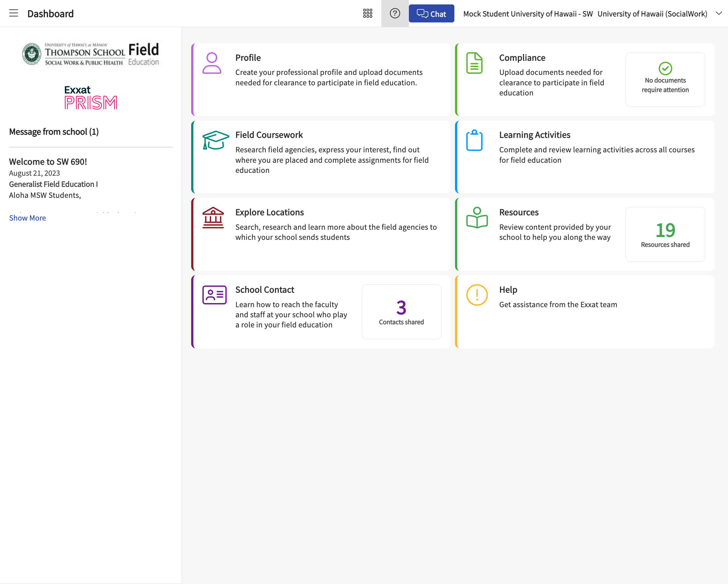Viewport: 728px width, 584px height.
Task: Click the Compliance document icon
Action: (x=474, y=63)
